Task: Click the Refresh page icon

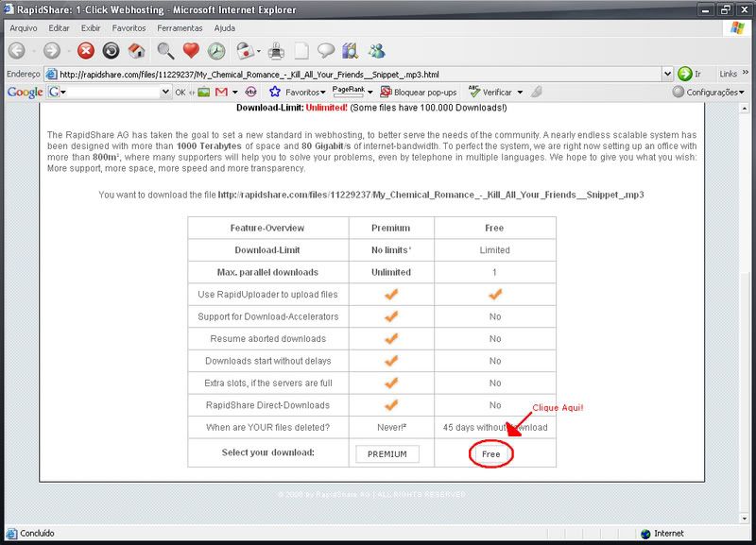Action: 111,51
